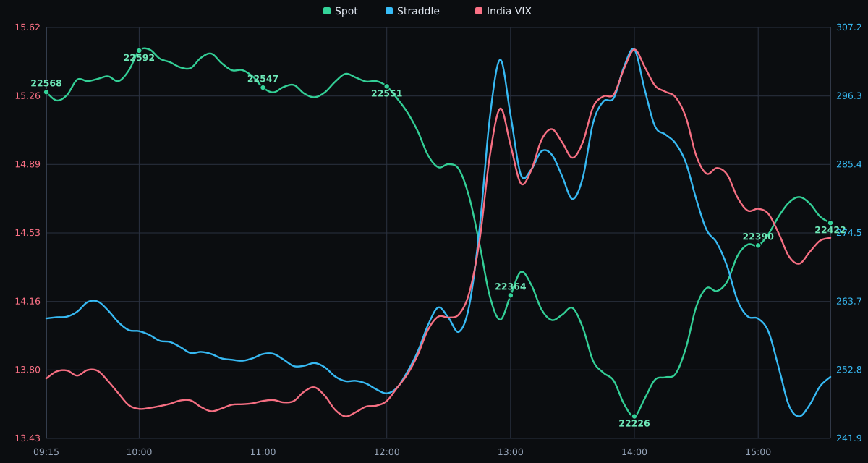Click the 252.8 straddle axis value
Screen dimensions: 868x463
[x=849, y=370]
